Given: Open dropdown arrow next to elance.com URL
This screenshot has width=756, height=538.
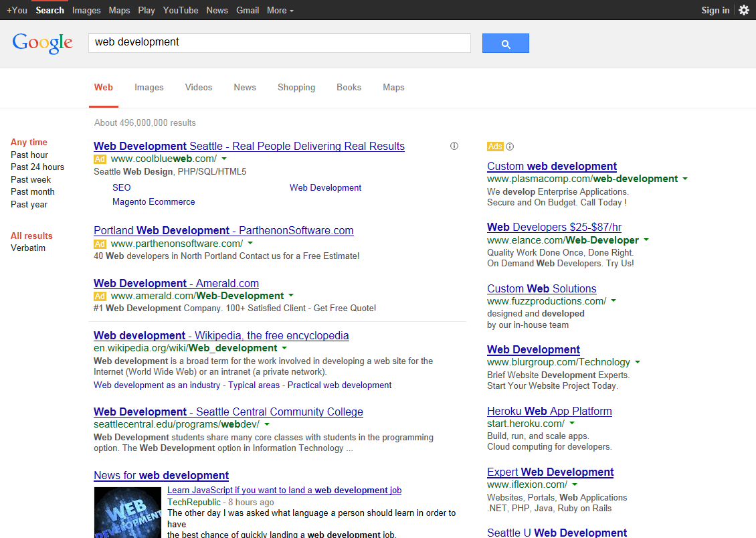Looking at the screenshot, I should pos(646,240).
